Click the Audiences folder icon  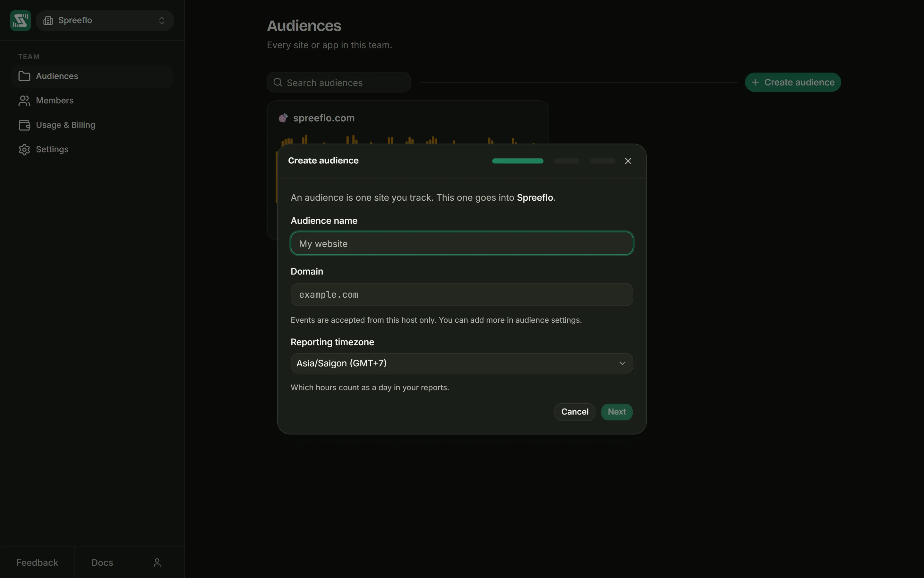click(x=24, y=76)
